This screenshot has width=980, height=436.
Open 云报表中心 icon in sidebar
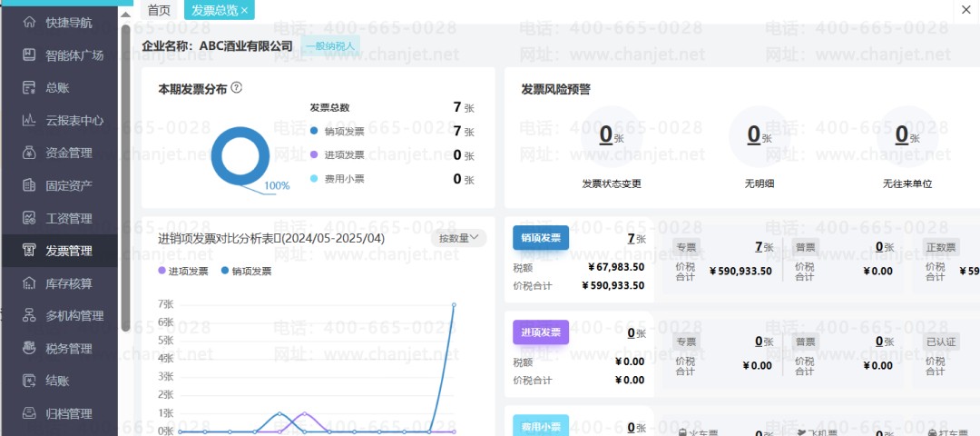point(29,120)
